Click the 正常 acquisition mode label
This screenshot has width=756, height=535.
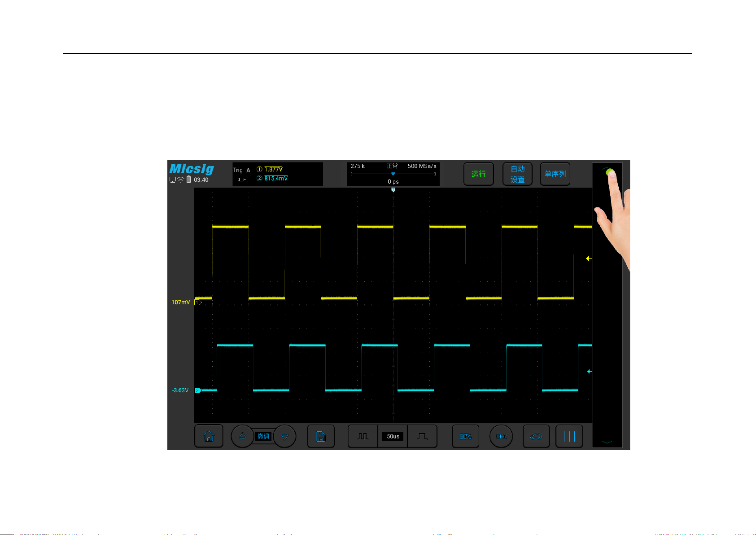[x=392, y=166]
